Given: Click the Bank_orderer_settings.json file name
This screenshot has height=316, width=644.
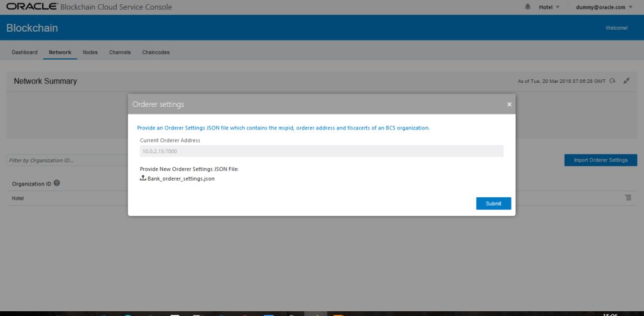Looking at the screenshot, I should click(181, 179).
